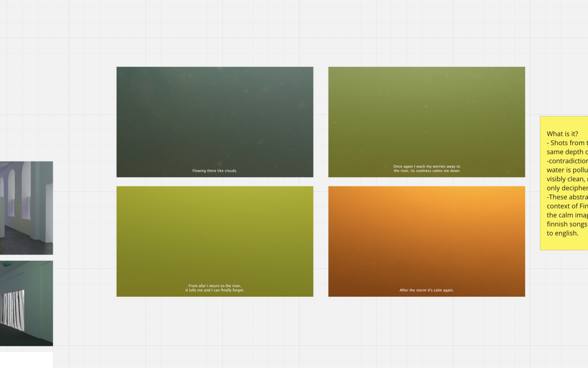Select the orange underwater image
Screen dimensions: 588x368
[426, 235]
